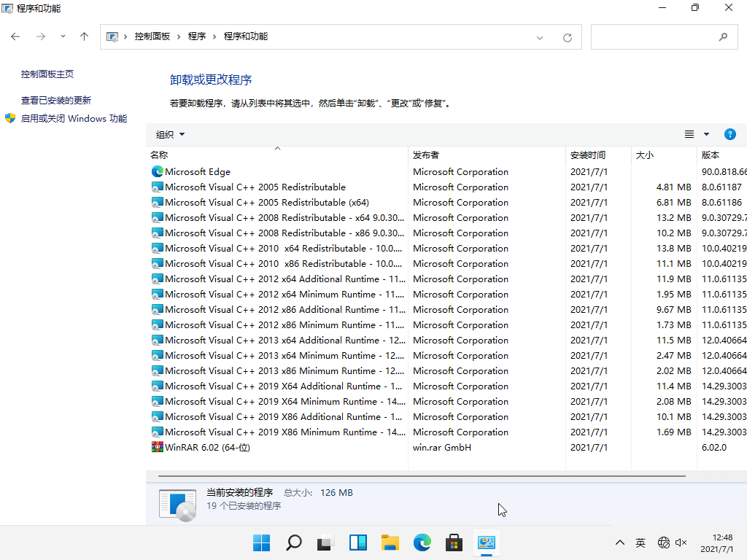Go up one level with Up arrow
Image resolution: width=747 pixels, height=560 pixels.
coord(85,36)
